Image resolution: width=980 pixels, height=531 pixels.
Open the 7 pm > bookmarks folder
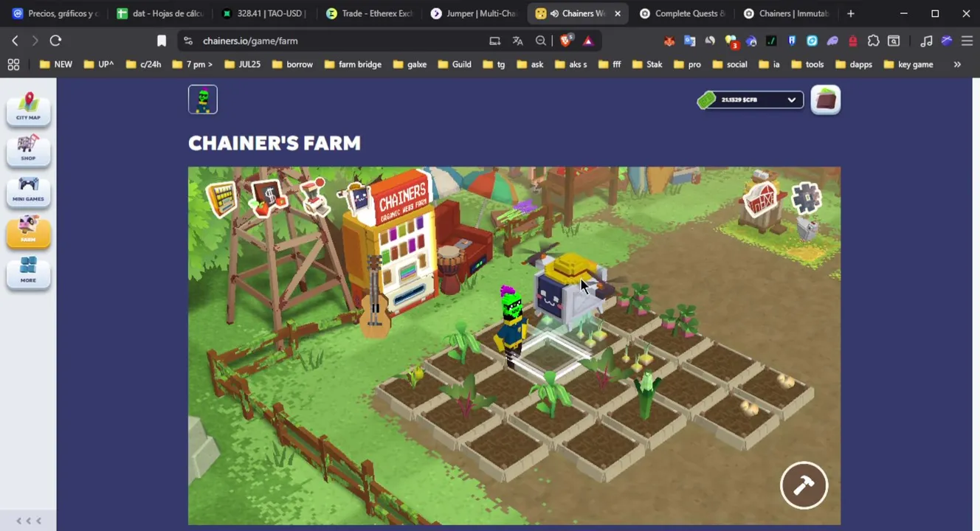click(193, 64)
